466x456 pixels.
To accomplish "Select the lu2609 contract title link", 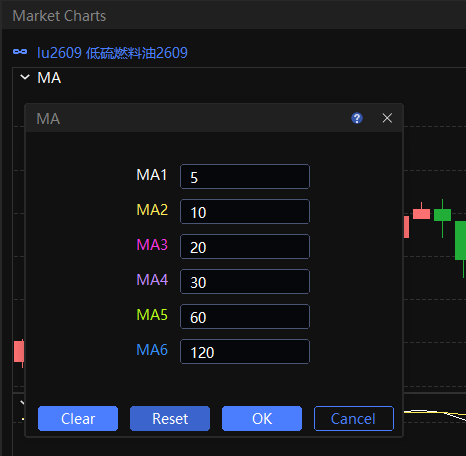I will [x=112, y=53].
